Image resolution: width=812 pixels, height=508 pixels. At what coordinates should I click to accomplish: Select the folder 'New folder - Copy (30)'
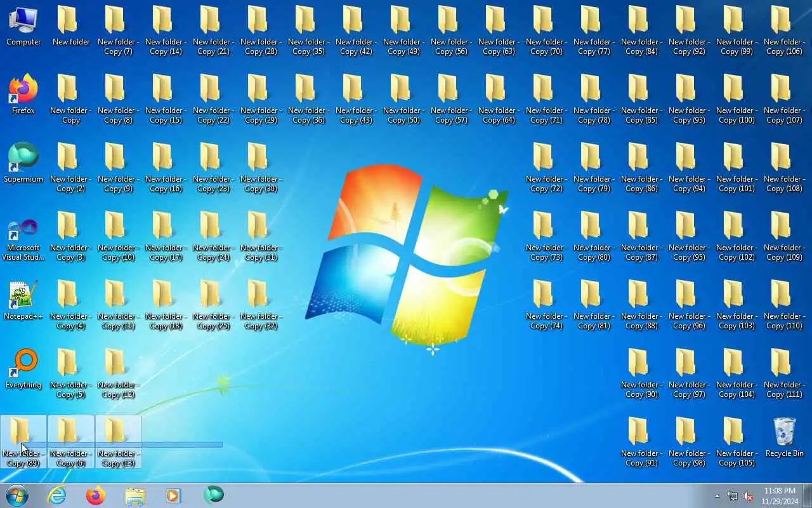tap(261, 168)
